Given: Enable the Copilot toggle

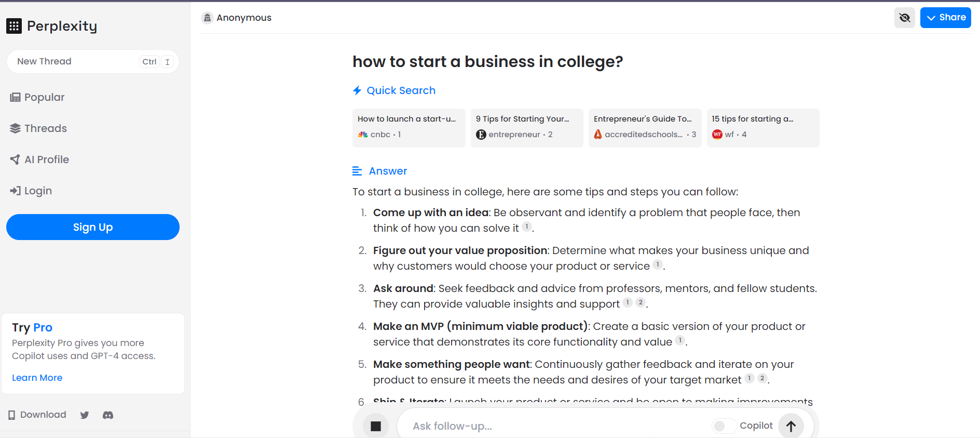Looking at the screenshot, I should click(x=724, y=426).
